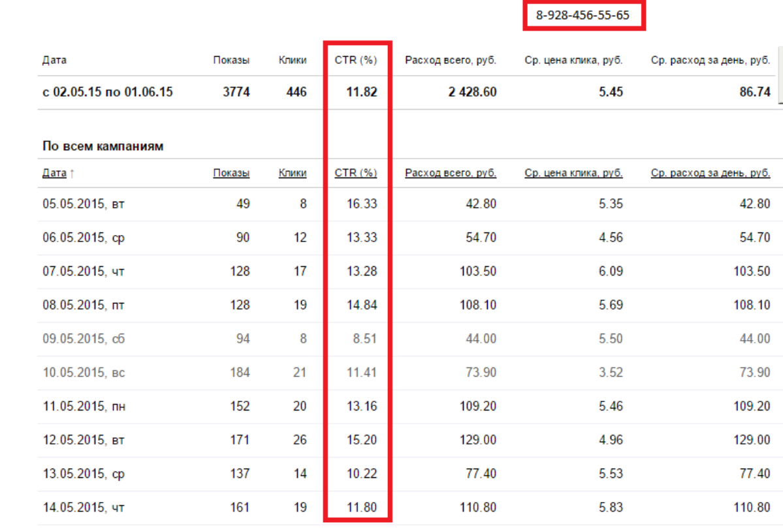Click the scrollbar at the right edge
Image resolution: width=783 pixels, height=532 pixels.
tap(780, 75)
